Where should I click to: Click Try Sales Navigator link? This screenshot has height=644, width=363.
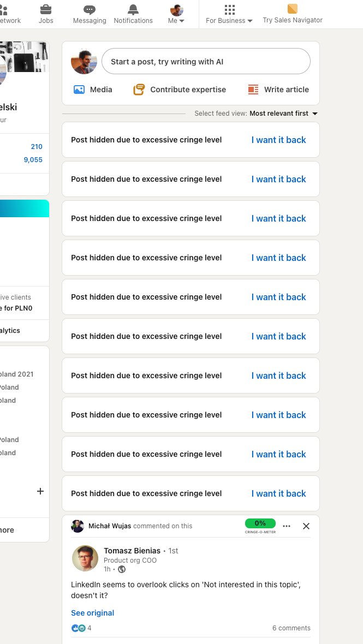293,14
